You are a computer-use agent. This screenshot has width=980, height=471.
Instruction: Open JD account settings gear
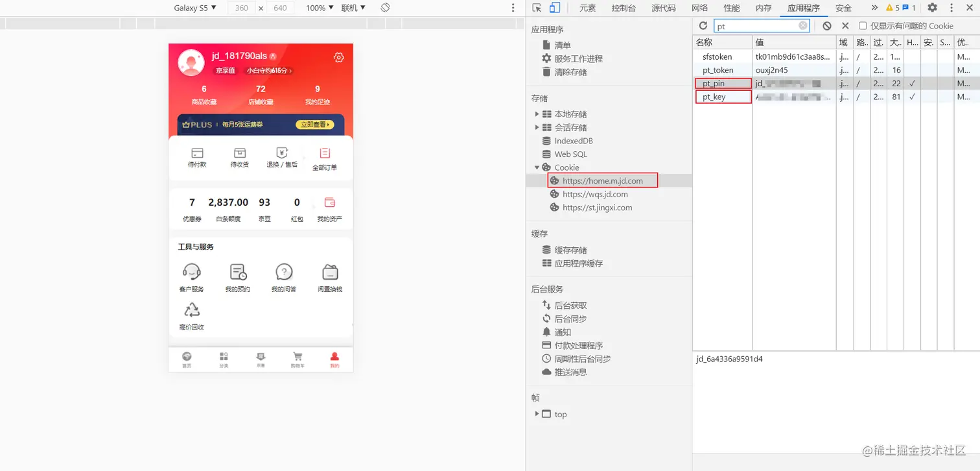(338, 57)
